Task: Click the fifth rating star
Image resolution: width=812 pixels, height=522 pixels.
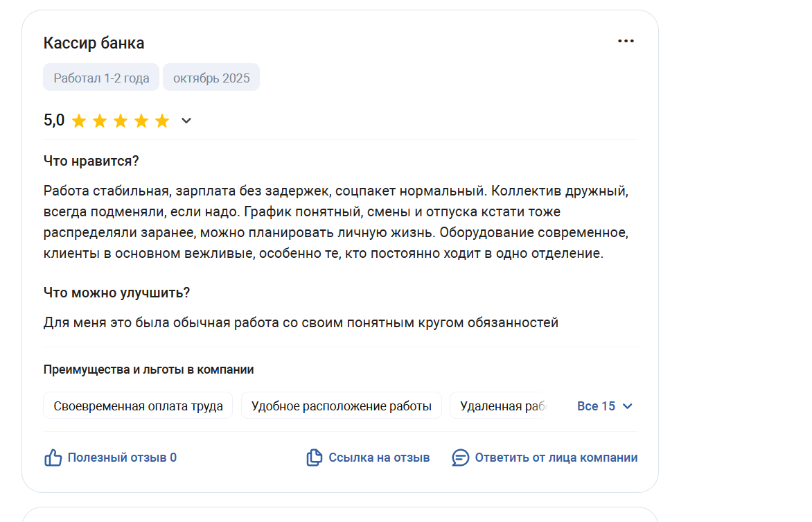Action: (162, 121)
